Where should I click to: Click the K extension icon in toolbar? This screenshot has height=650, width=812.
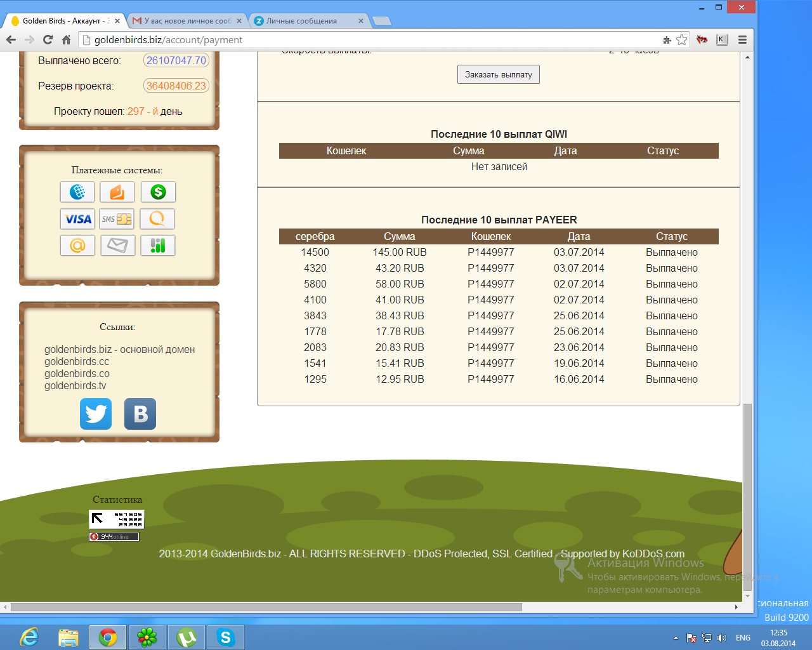[722, 39]
